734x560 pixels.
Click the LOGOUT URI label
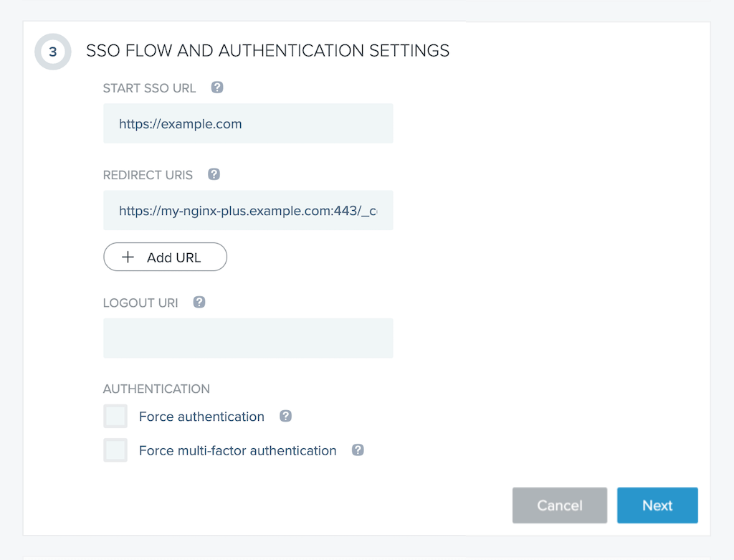click(x=140, y=303)
